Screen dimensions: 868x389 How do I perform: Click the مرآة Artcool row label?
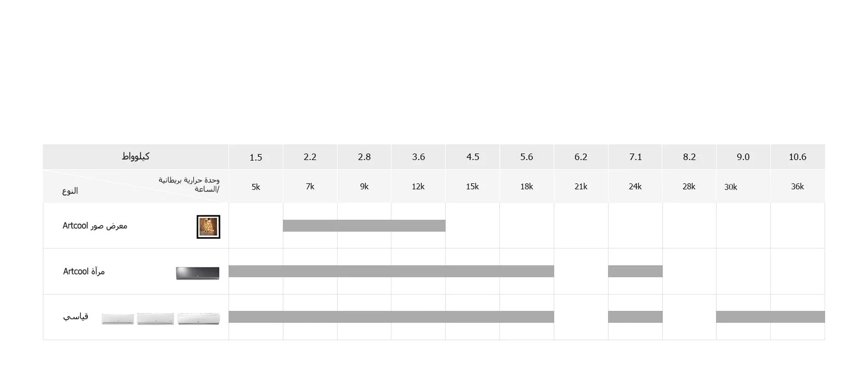[84, 271]
